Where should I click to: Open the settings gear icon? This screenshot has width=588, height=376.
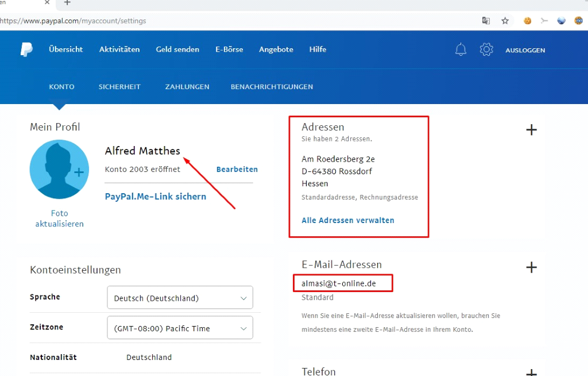486,49
